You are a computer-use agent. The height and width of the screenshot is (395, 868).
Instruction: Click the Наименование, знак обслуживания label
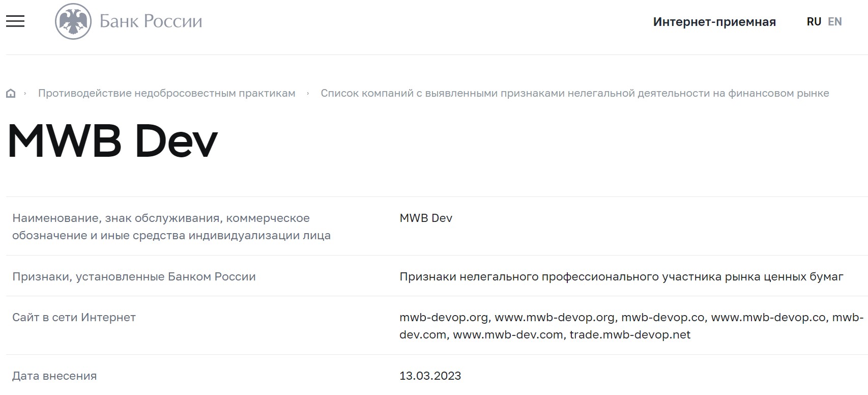pyautogui.click(x=171, y=227)
